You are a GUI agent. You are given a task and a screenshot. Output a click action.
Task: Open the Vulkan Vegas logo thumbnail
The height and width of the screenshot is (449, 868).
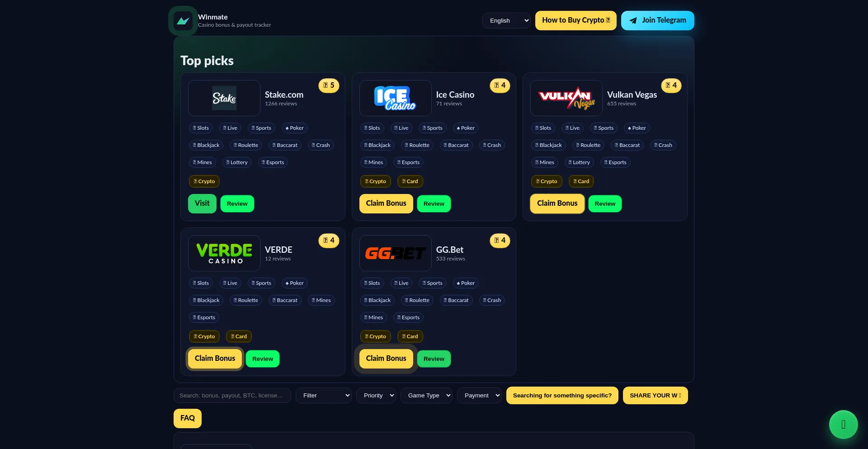566,98
